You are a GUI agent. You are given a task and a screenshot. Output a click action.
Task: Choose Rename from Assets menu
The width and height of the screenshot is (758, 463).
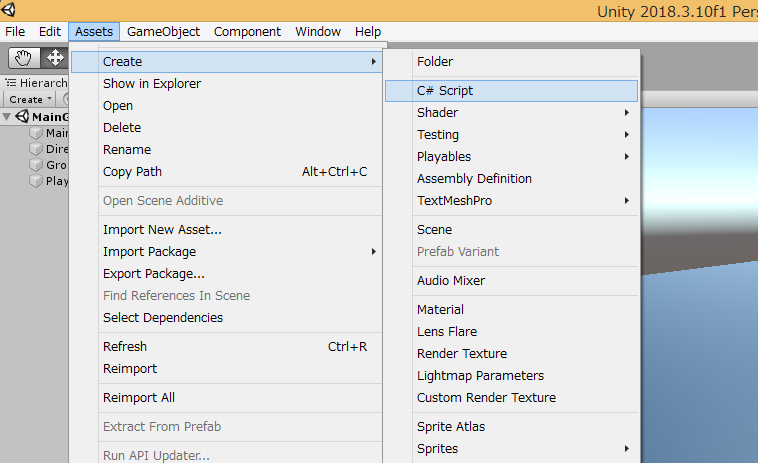(226, 150)
